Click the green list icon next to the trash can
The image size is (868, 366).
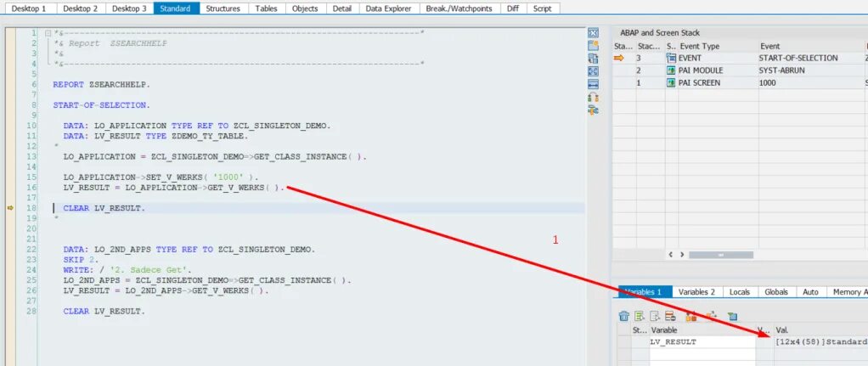(x=640, y=316)
